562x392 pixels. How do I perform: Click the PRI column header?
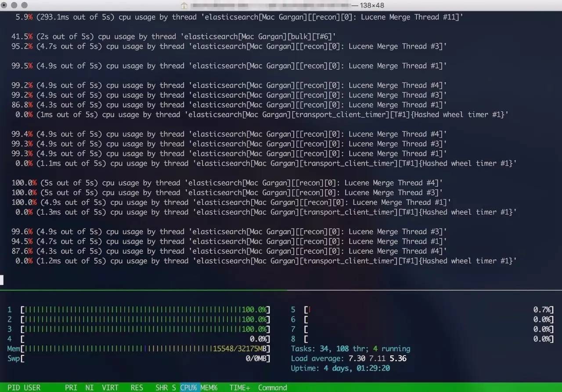[x=71, y=388]
